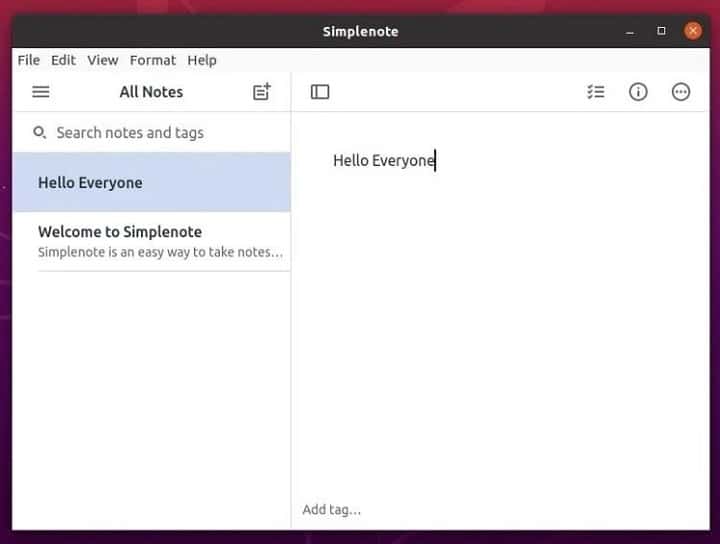Open the note info panel
720x544 pixels.
(638, 92)
